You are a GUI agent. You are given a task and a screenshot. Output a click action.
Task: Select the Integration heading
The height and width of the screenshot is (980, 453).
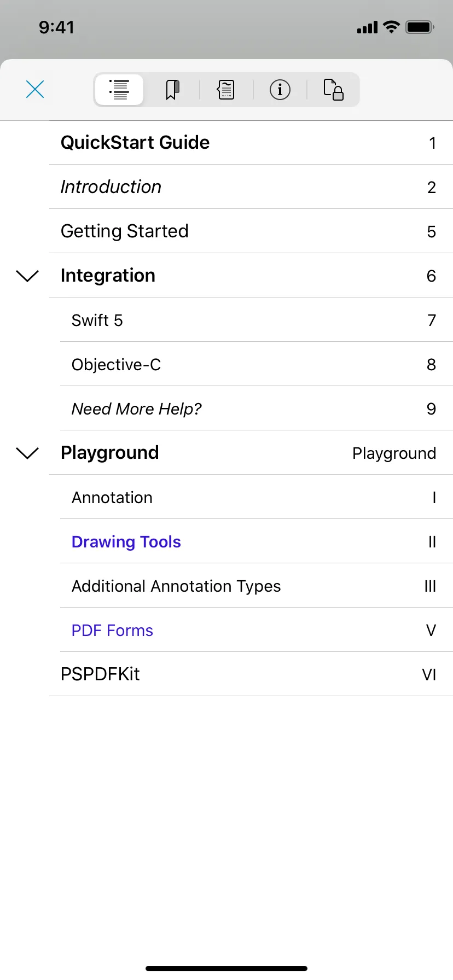[108, 276]
